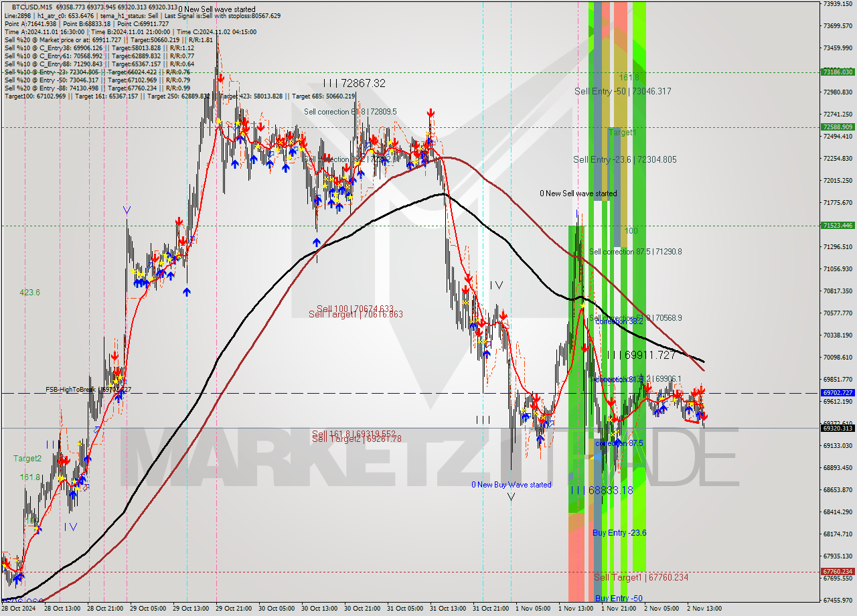Click the 'Sell Target1 | 70616.863' red label
Image resolution: width=857 pixels, height=616 pixels.
tap(356, 314)
